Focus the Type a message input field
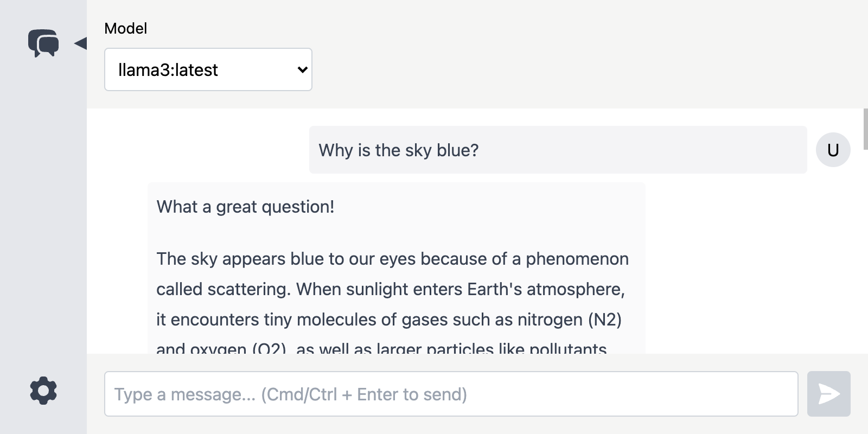Viewport: 868px width, 434px height. 451,394
